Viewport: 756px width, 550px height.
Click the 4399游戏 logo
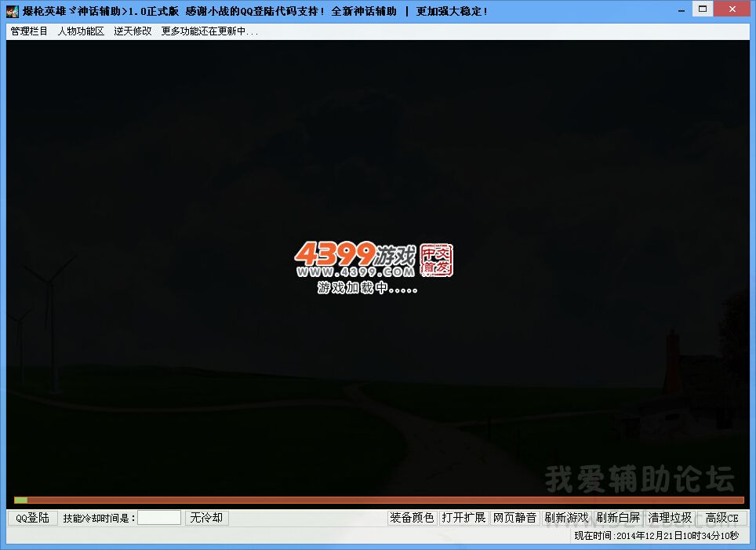click(x=354, y=259)
